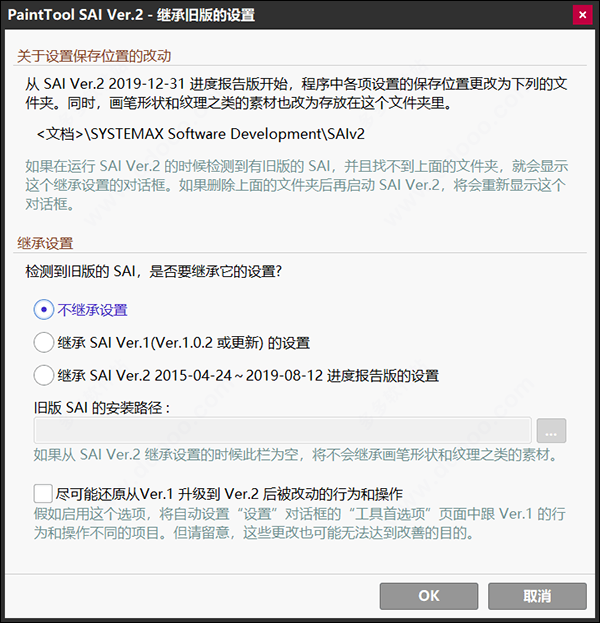Click the 关于设置保存位置的改动 section header
This screenshot has height=623, width=600.
pyautogui.click(x=94, y=56)
